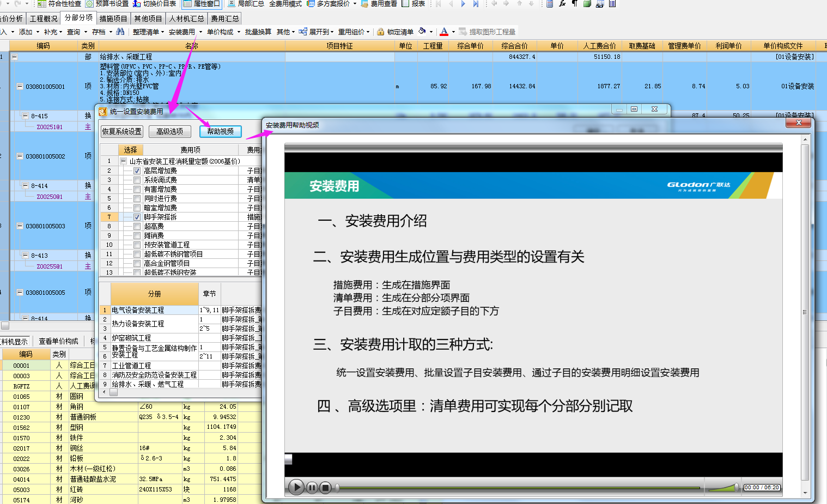
Task: Open 查看单价构成 bottom tab
Action: coord(58,341)
